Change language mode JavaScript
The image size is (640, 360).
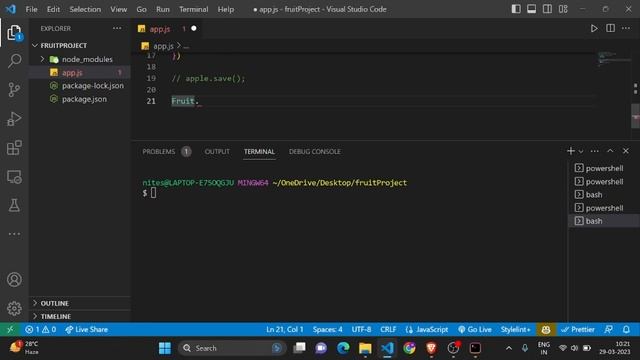(427, 329)
